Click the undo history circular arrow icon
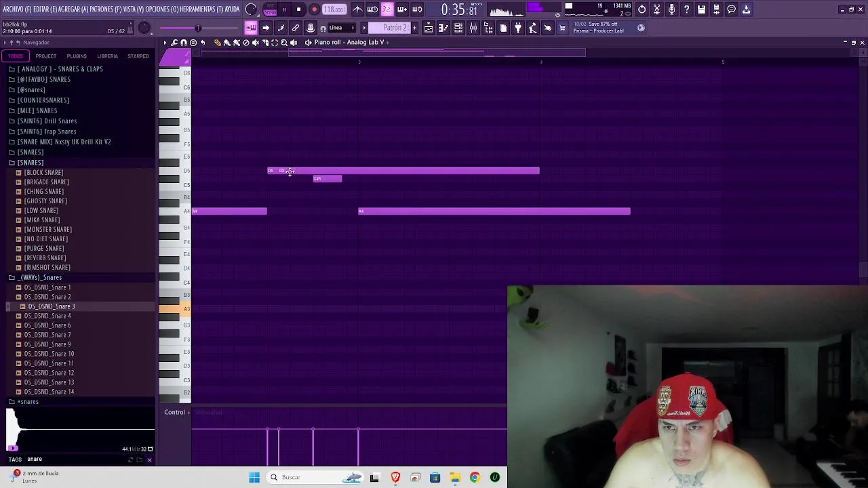 [642, 9]
